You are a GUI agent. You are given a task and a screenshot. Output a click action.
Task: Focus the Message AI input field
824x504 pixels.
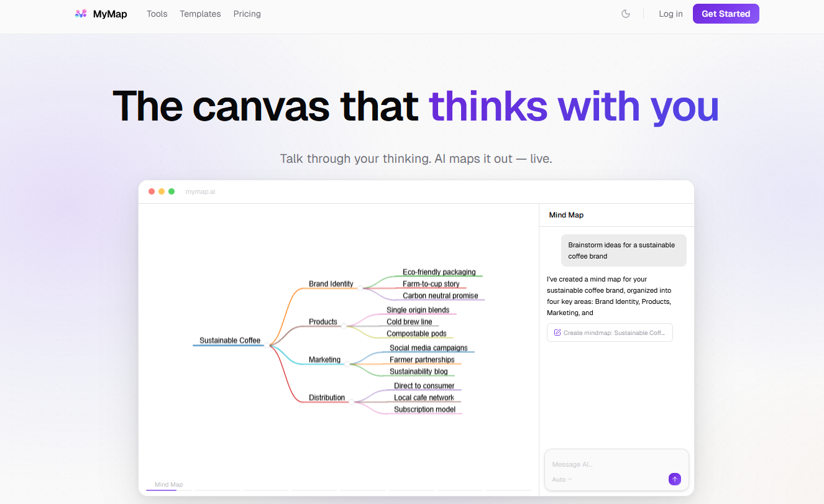tap(616, 464)
